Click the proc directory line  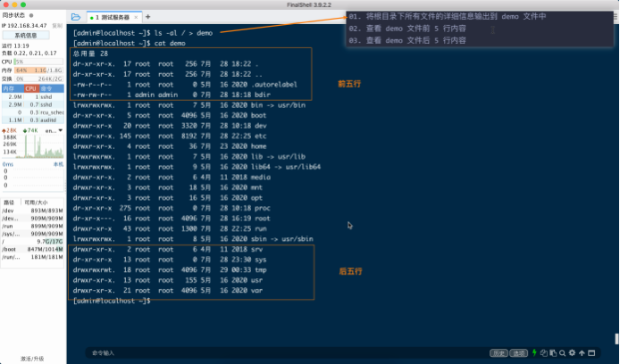click(172, 208)
